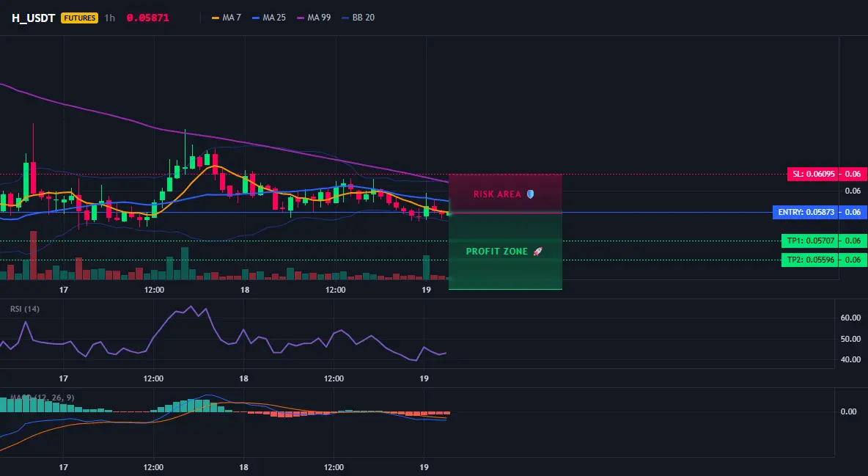Click the RSI (14) indicator label
The height and width of the screenshot is (476, 868).
(25, 309)
